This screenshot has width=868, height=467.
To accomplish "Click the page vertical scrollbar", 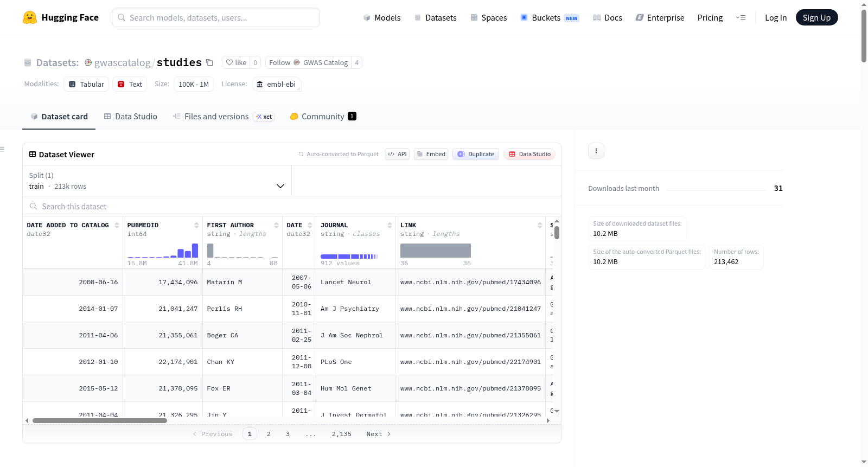I will tap(864, 36).
